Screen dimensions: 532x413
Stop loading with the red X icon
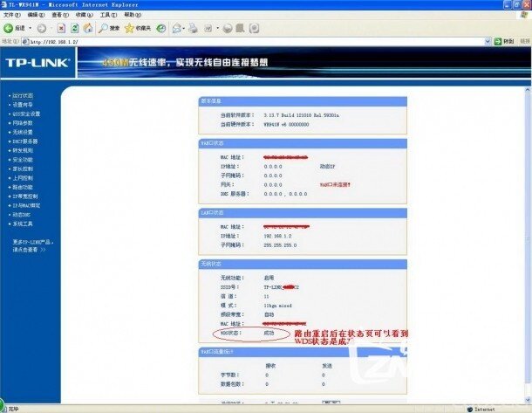pyautogui.click(x=61, y=28)
